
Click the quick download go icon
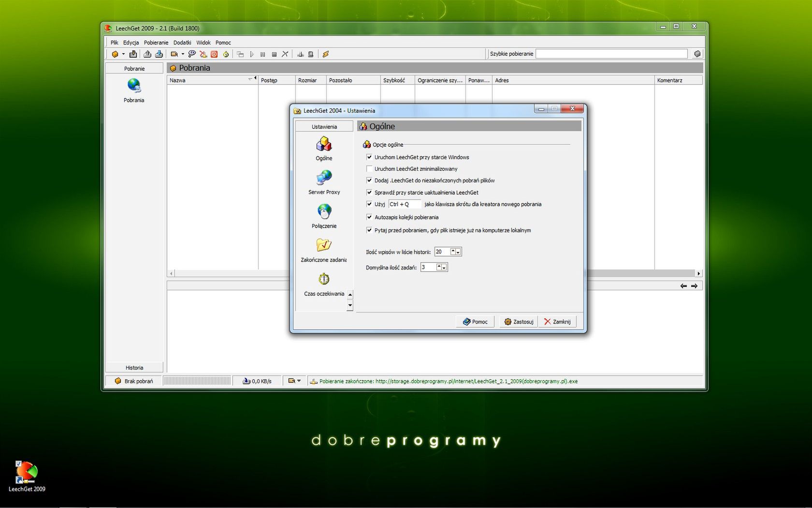697,54
